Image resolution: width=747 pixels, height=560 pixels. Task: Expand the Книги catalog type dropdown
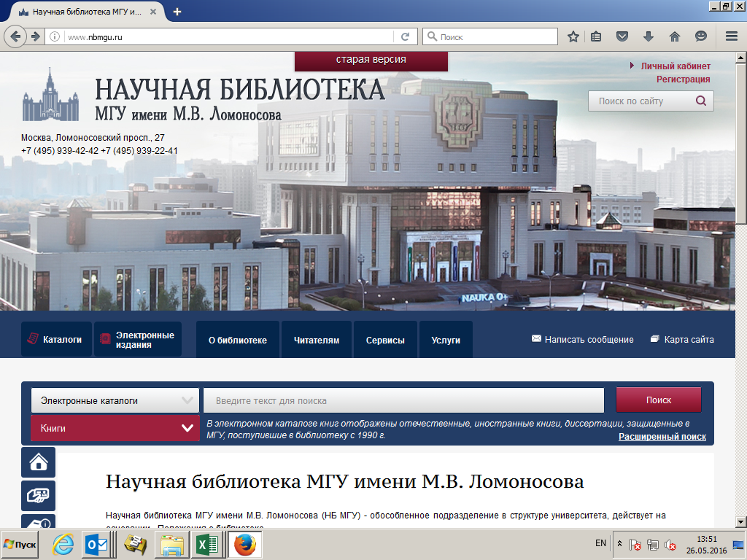115,428
